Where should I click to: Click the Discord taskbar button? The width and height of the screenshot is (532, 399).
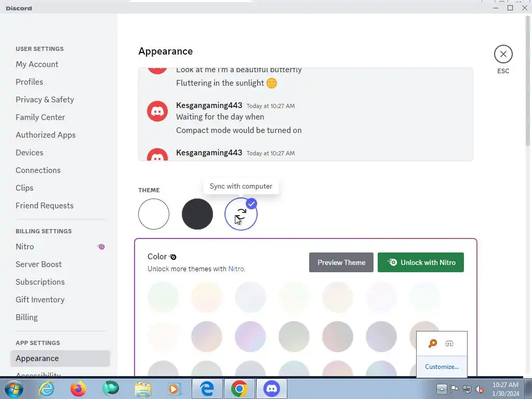coord(271,389)
